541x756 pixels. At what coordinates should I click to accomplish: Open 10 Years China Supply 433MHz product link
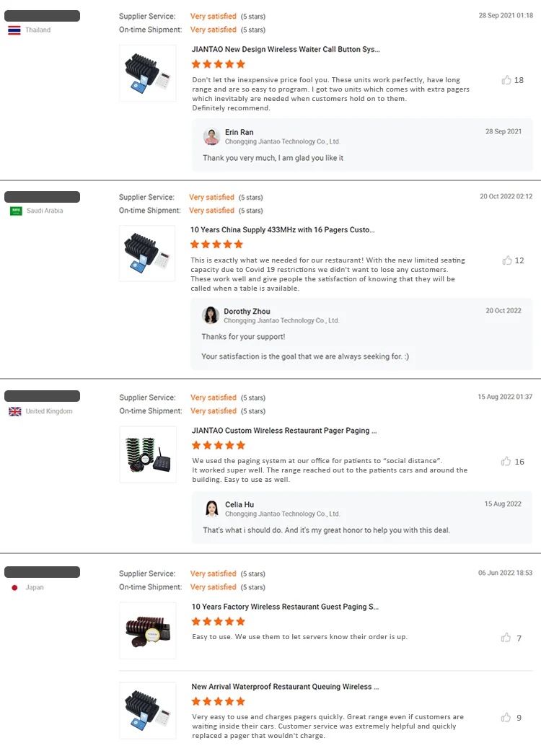pyautogui.click(x=282, y=230)
